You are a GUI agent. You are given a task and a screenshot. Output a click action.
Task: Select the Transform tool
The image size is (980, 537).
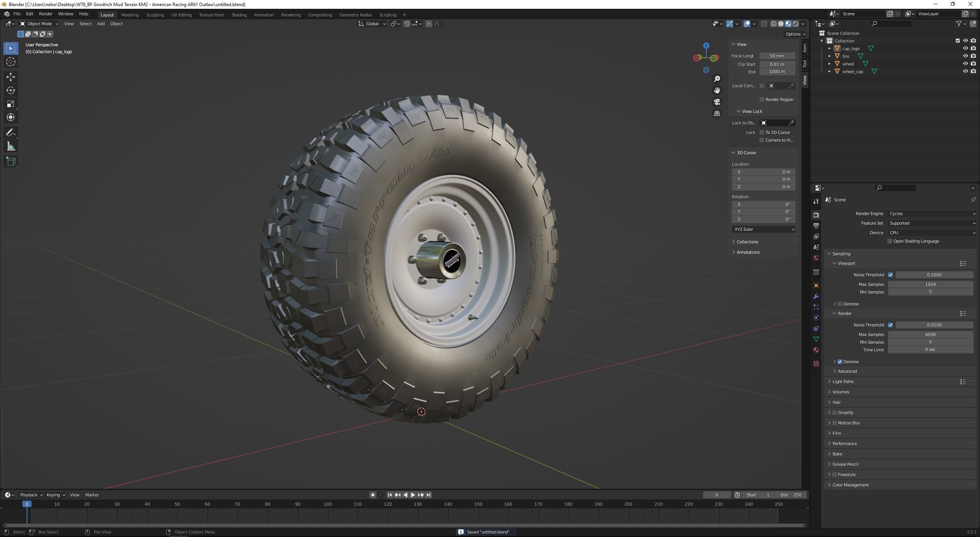point(11,117)
